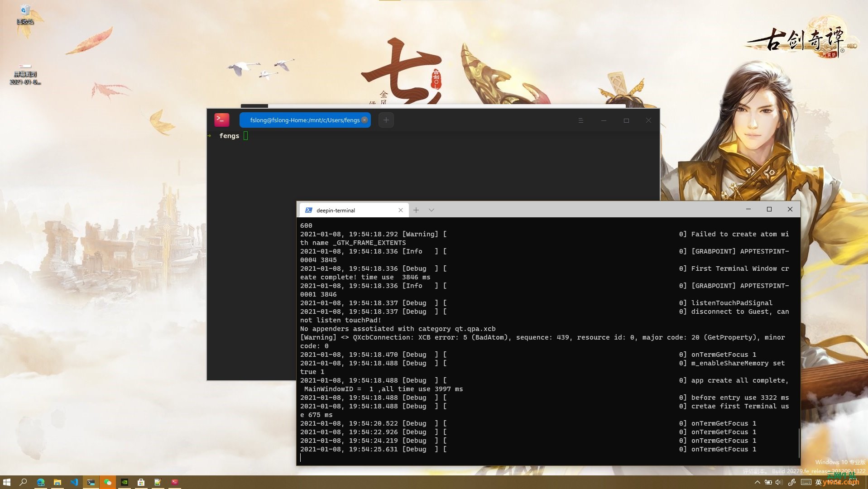Maximize the dark deepin terminal window
The width and height of the screenshot is (868, 489).
click(626, 120)
